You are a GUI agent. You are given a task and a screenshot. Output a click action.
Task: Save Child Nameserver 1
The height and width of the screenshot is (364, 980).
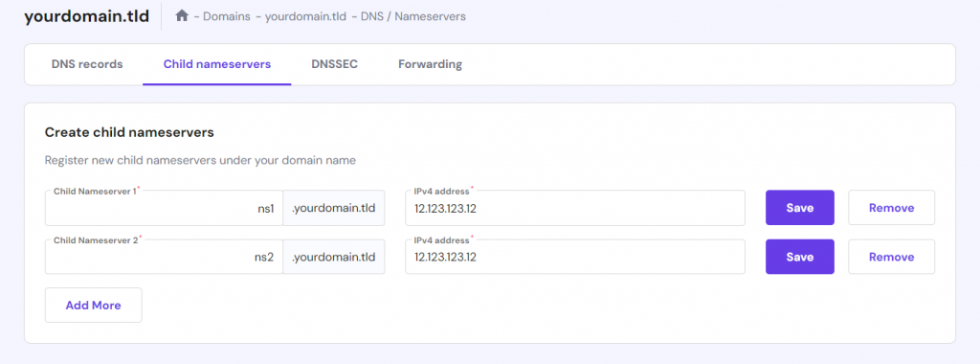pyautogui.click(x=799, y=208)
